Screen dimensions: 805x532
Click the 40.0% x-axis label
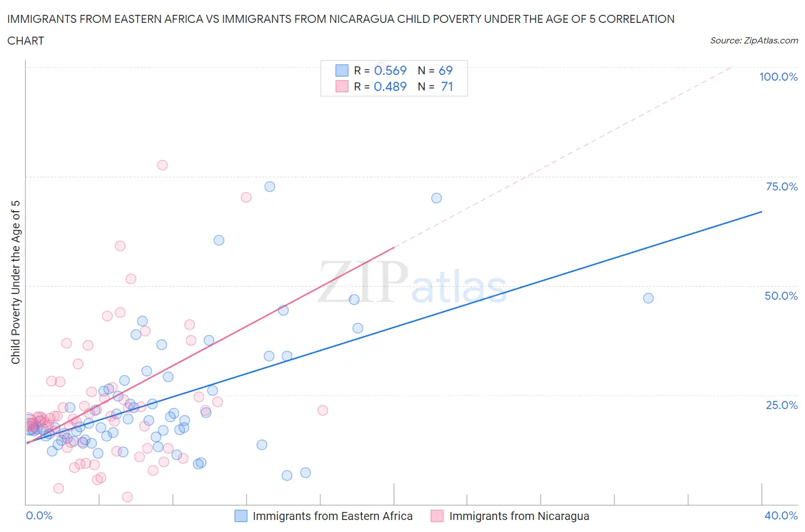pyautogui.click(x=781, y=515)
